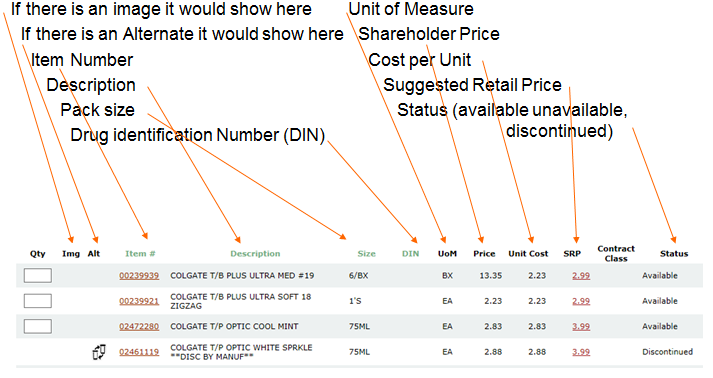Click quantity field for item 00239939

(38, 276)
